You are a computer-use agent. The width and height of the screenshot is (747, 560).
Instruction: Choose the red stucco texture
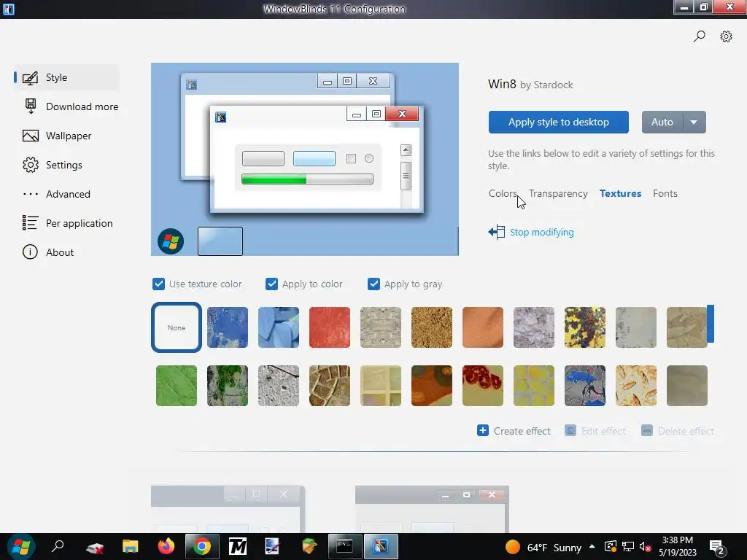tap(329, 327)
